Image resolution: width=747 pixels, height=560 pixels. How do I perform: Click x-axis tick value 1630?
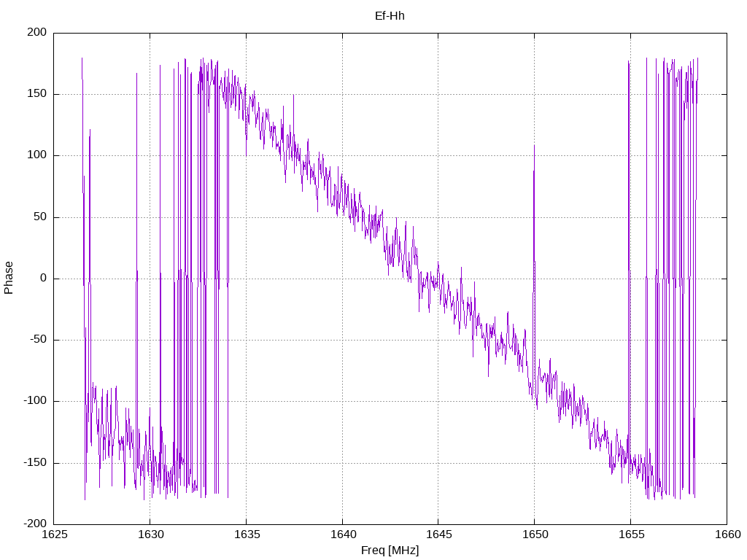point(150,534)
